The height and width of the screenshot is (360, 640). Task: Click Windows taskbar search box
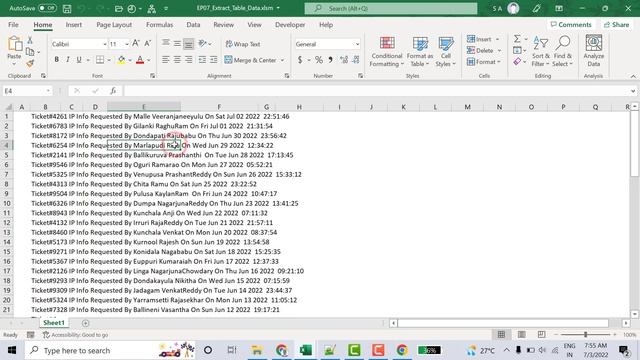coord(110,350)
